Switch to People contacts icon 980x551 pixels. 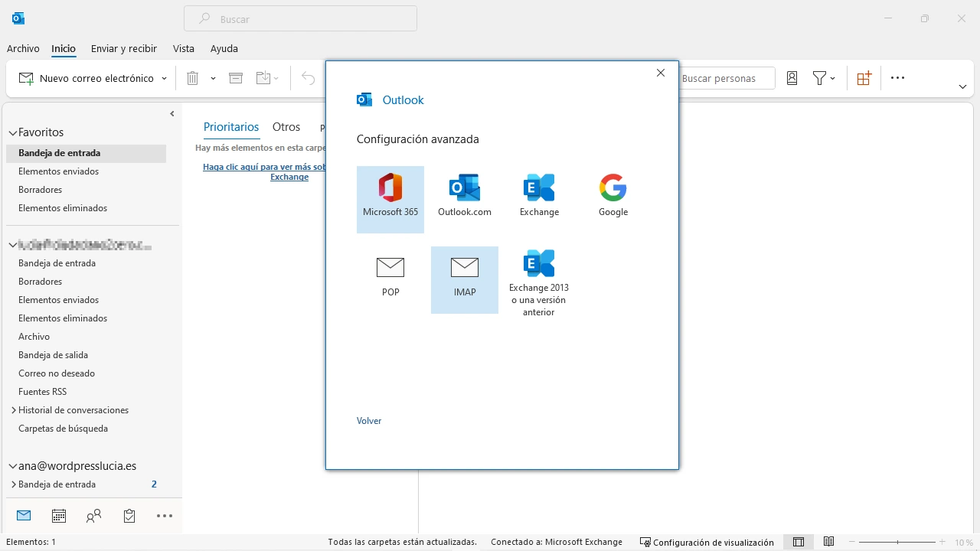pyautogui.click(x=94, y=516)
